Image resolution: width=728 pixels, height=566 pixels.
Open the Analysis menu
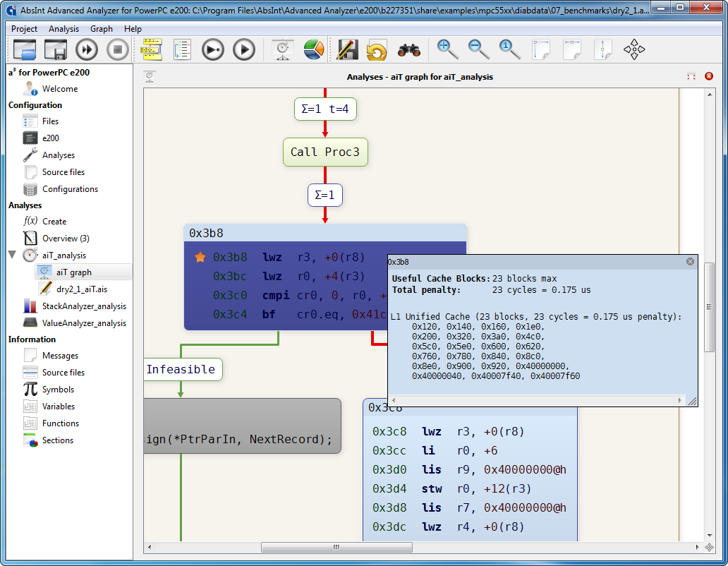click(63, 29)
